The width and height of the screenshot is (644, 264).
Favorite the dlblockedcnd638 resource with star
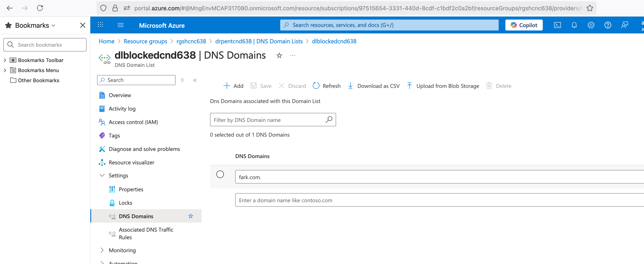(x=279, y=56)
